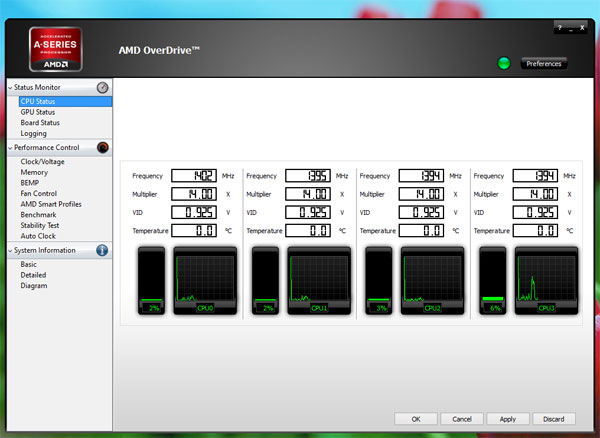This screenshot has width=600, height=438.
Task: Click the green status indicator light
Action: [505, 64]
